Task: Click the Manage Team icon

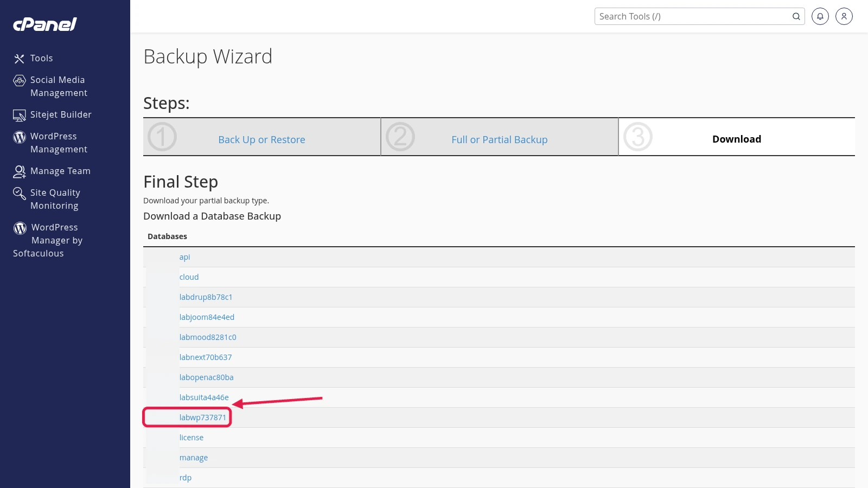Action: click(20, 171)
